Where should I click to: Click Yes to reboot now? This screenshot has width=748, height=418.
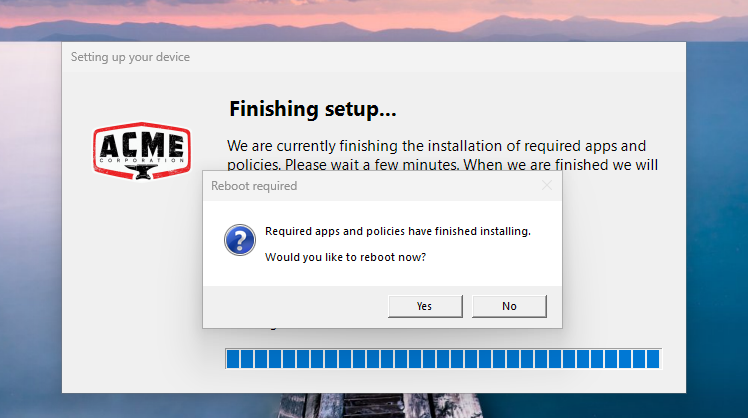coord(425,306)
